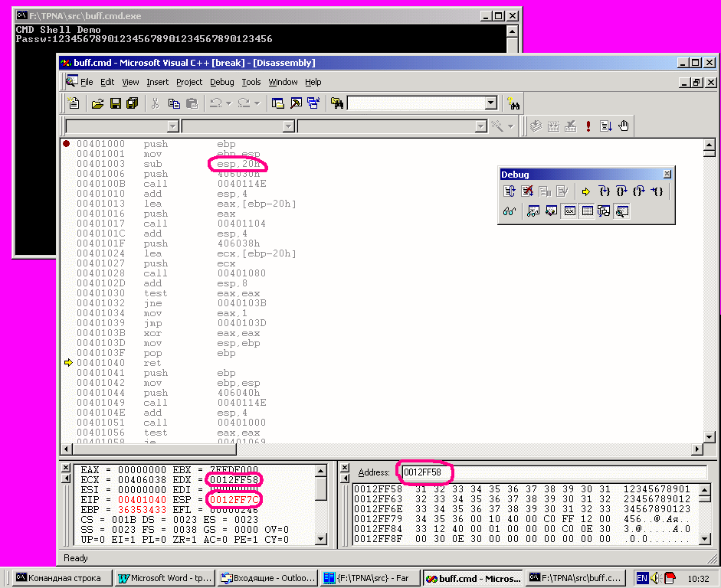Screen dimensions: 721x588
Task: Click Restart in the Debug toolbar
Action: [510, 191]
